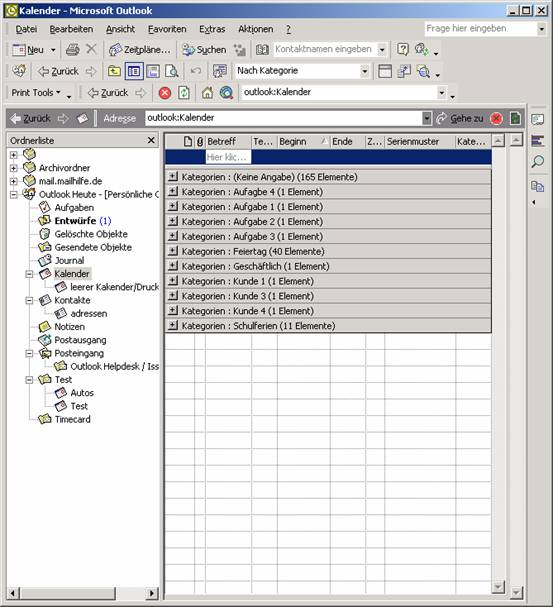Select the Gelöschte Objekte folder
Image resolution: width=553 pixels, height=607 pixels.
[91, 234]
